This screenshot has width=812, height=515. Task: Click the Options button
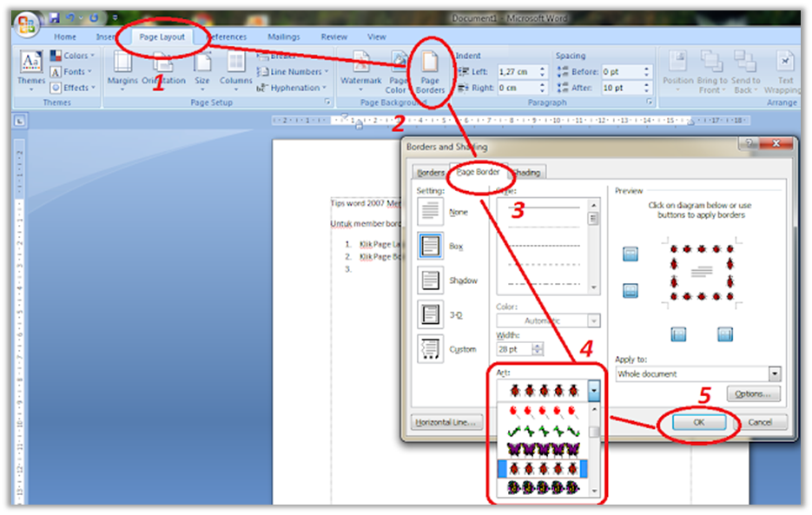coord(753,393)
